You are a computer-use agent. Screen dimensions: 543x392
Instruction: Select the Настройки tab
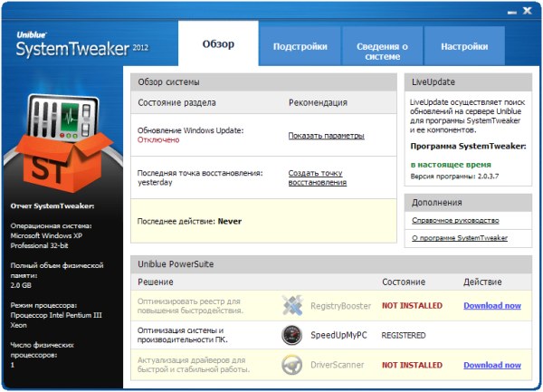click(x=464, y=46)
